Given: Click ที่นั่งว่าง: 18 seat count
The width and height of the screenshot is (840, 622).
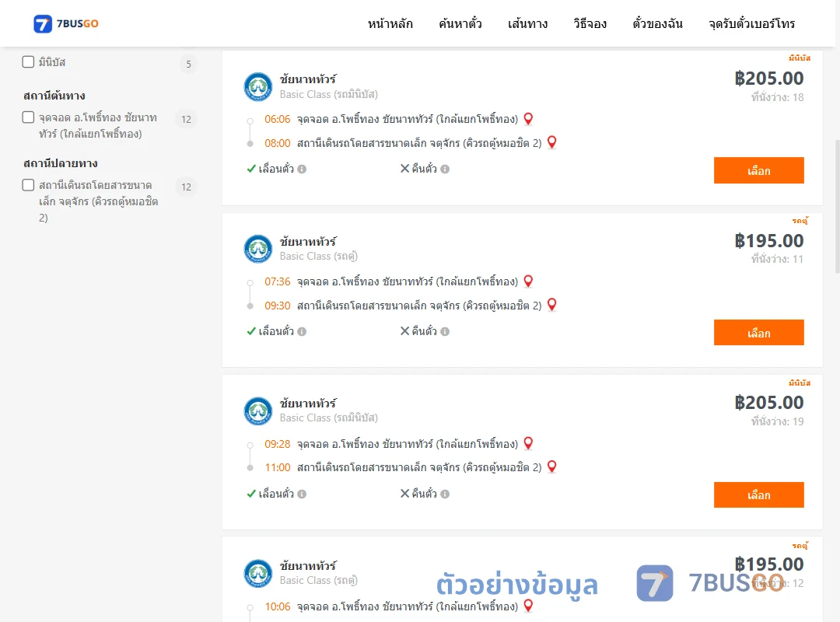Looking at the screenshot, I should click(777, 97).
